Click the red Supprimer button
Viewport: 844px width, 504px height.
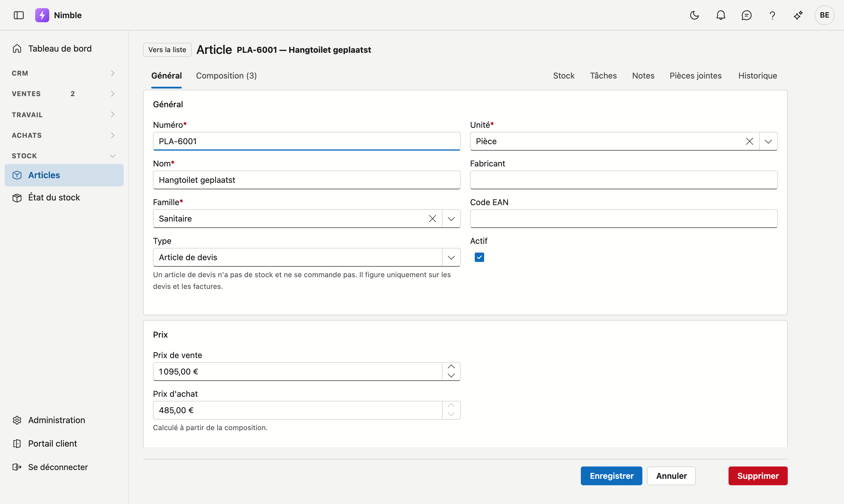758,476
